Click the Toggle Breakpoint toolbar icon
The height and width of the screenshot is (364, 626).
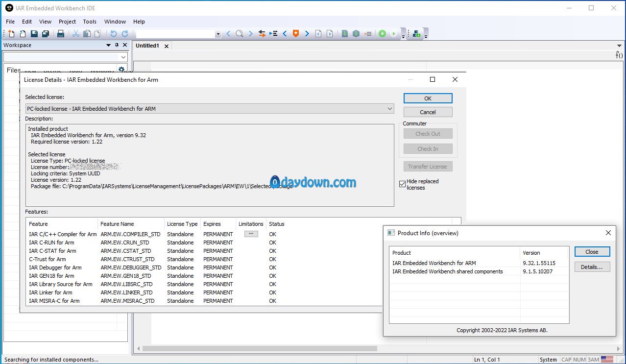(368, 34)
